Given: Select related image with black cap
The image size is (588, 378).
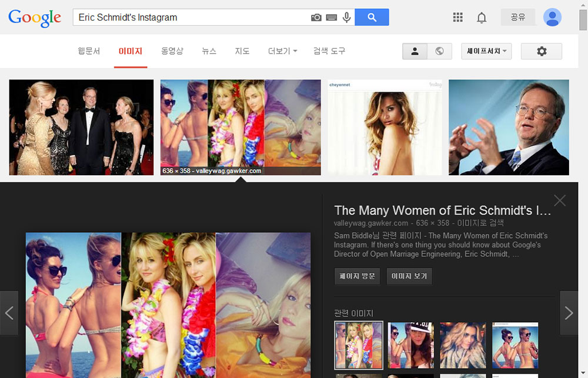Looking at the screenshot, I should click(x=410, y=346).
